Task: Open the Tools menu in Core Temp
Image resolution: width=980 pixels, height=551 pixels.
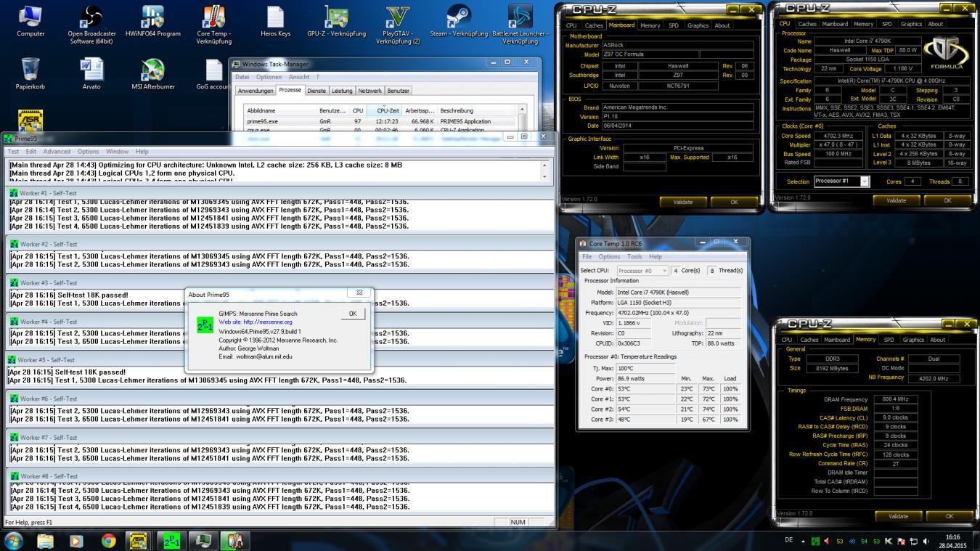Action: pyautogui.click(x=634, y=256)
